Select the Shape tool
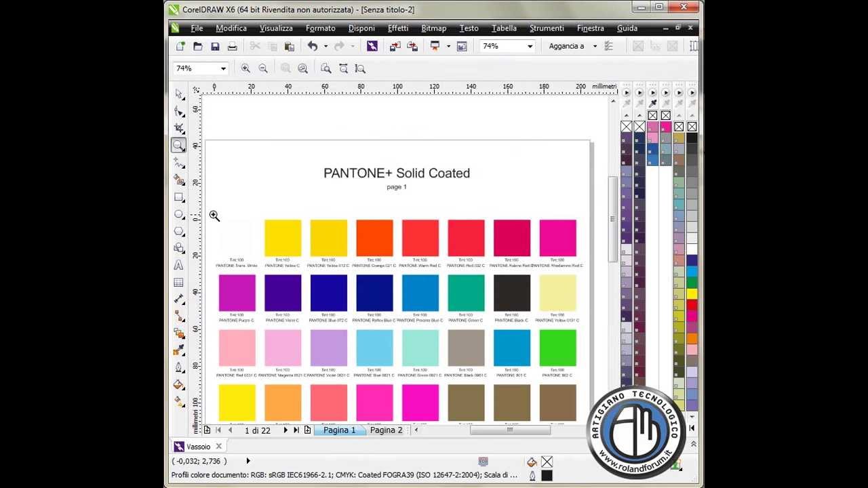Screen dimensions: 868x488 pyautogui.click(x=179, y=111)
